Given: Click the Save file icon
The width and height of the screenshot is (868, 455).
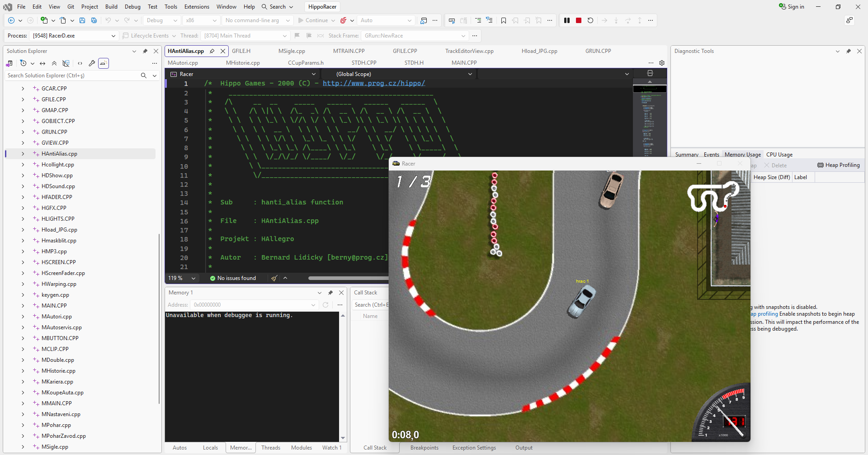Looking at the screenshot, I should (82, 20).
